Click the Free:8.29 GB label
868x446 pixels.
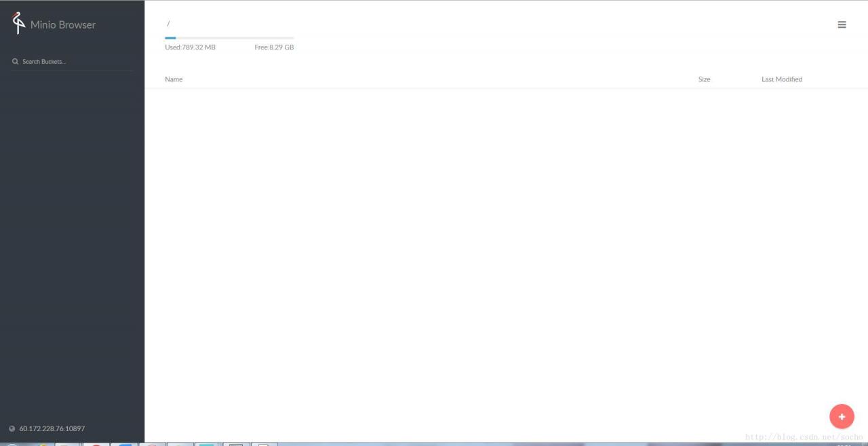[x=274, y=47]
